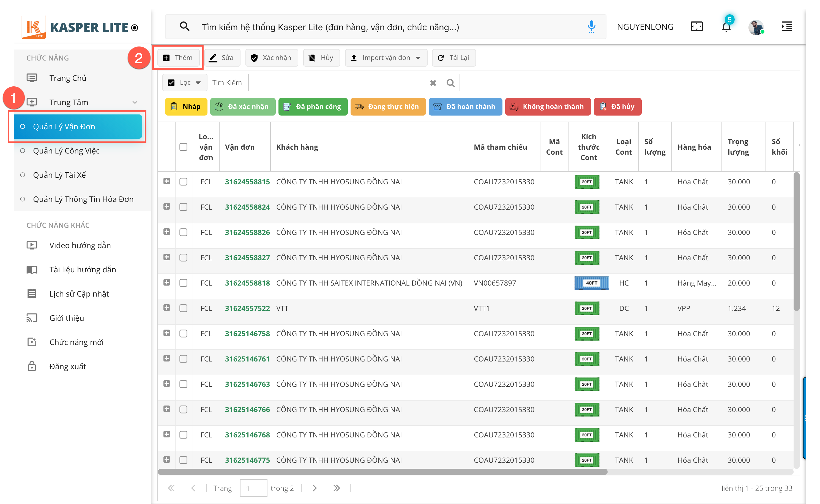
Task: Click the page number input field
Action: [253, 488]
